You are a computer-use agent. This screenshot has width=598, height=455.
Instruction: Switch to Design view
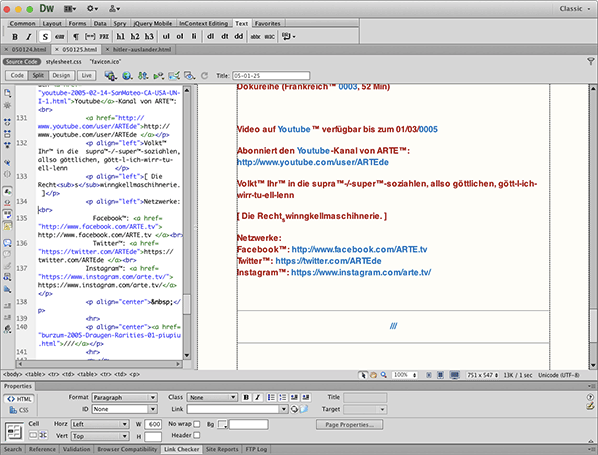coord(61,76)
